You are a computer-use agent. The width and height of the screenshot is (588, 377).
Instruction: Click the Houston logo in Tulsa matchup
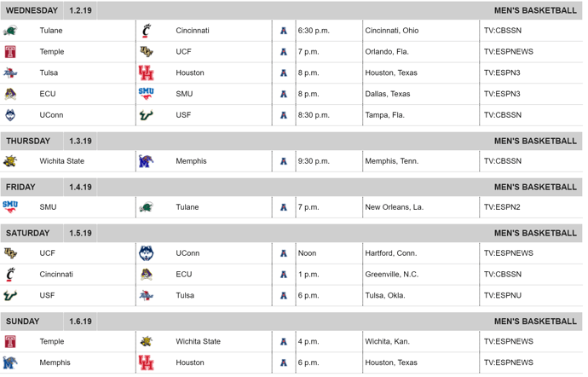pyautogui.click(x=147, y=72)
